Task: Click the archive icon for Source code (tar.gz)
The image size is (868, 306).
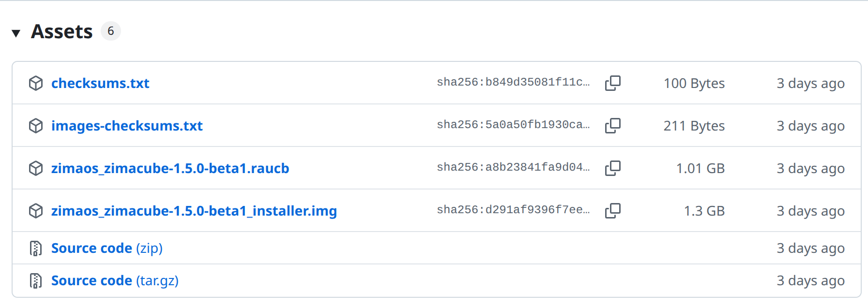Action: (x=36, y=280)
